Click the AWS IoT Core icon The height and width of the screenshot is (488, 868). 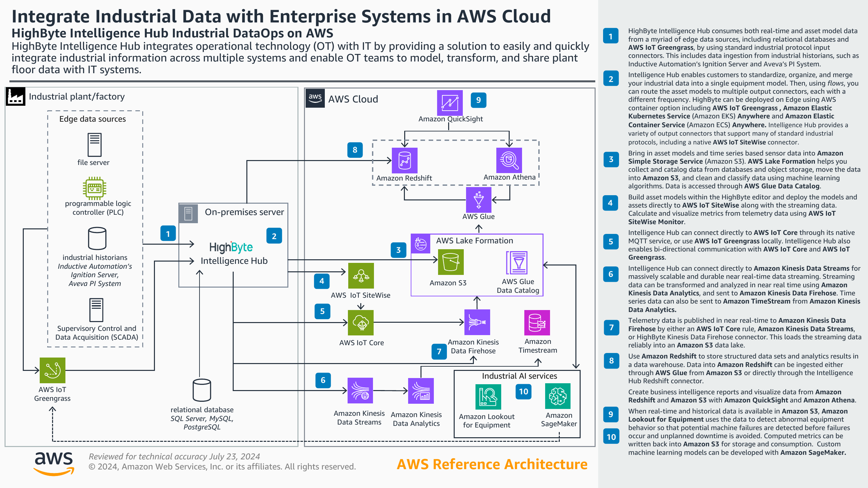click(x=361, y=323)
